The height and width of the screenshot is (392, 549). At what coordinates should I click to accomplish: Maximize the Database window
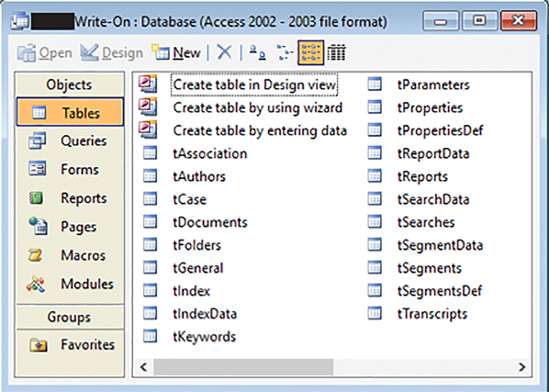click(x=479, y=21)
